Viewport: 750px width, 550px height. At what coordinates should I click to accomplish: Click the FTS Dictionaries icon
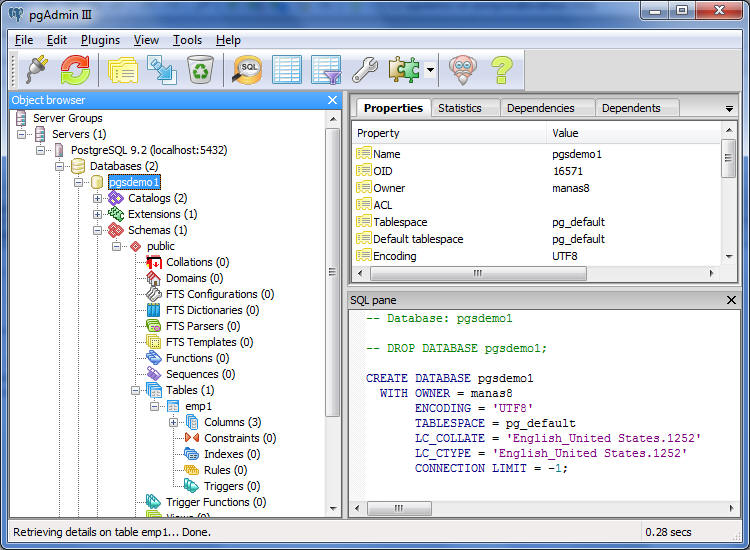point(154,310)
